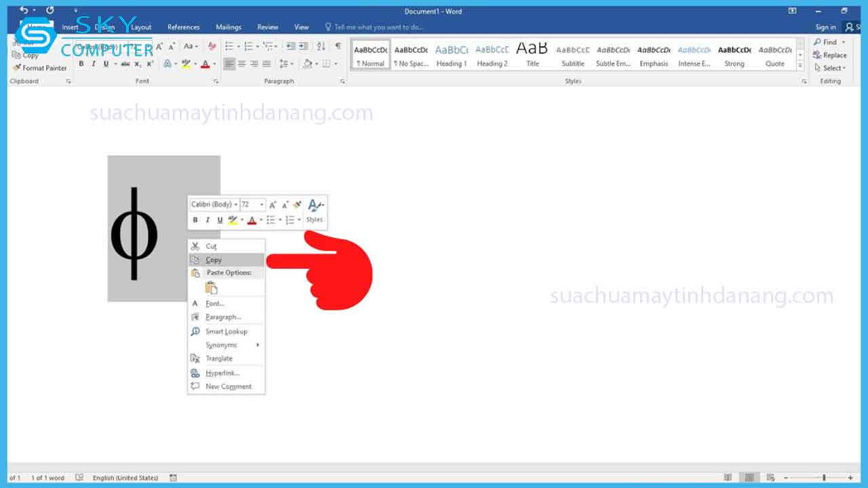This screenshot has height=488, width=868.
Task: Select Smart Lookup in context menu
Action: click(x=226, y=331)
